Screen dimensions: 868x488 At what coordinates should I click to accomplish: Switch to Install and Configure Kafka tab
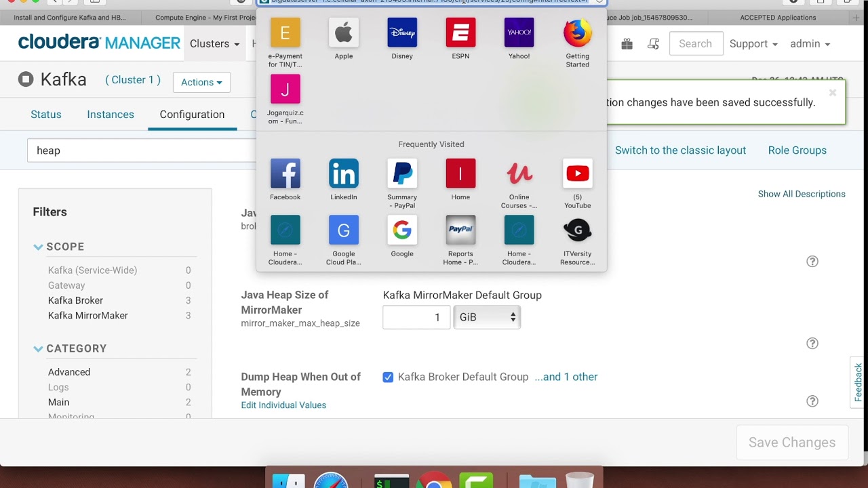click(x=70, y=18)
